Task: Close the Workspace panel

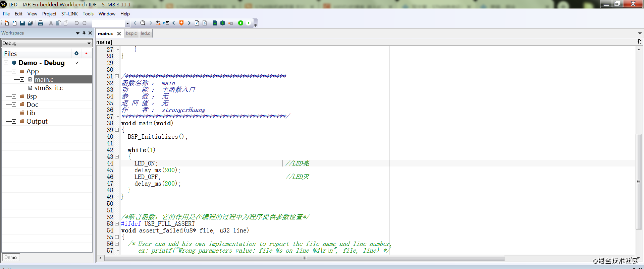Action: pos(90,33)
